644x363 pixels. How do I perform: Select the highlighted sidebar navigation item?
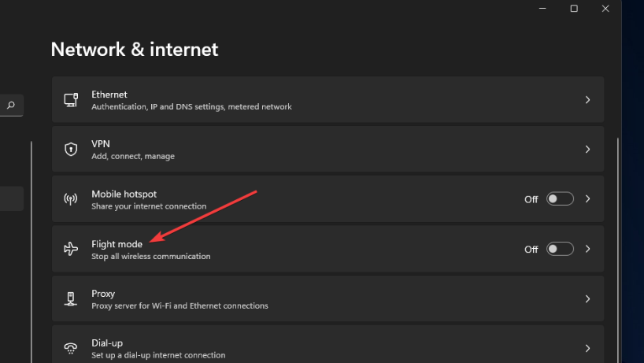tap(12, 198)
